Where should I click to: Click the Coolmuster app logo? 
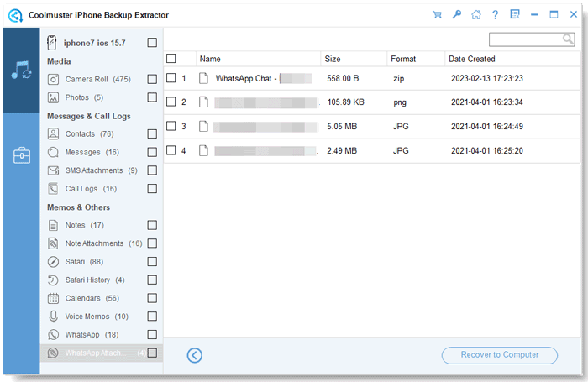[15, 15]
